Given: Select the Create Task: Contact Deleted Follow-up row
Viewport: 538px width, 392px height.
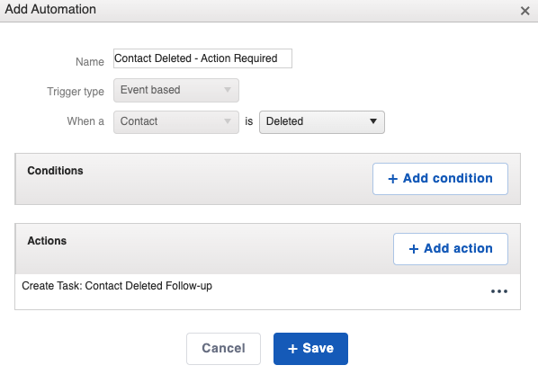Looking at the screenshot, I should 267,291.
